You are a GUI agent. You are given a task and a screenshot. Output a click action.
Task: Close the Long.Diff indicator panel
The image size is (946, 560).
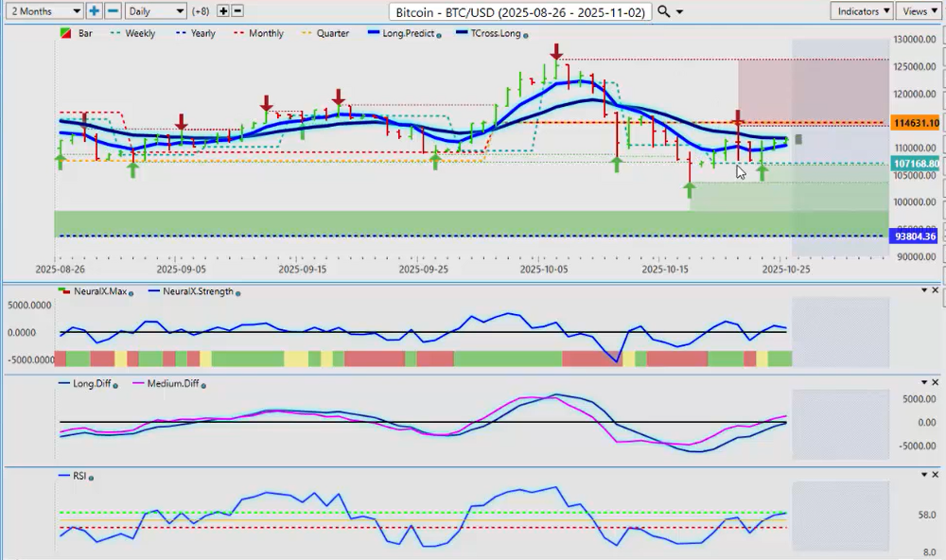935,382
